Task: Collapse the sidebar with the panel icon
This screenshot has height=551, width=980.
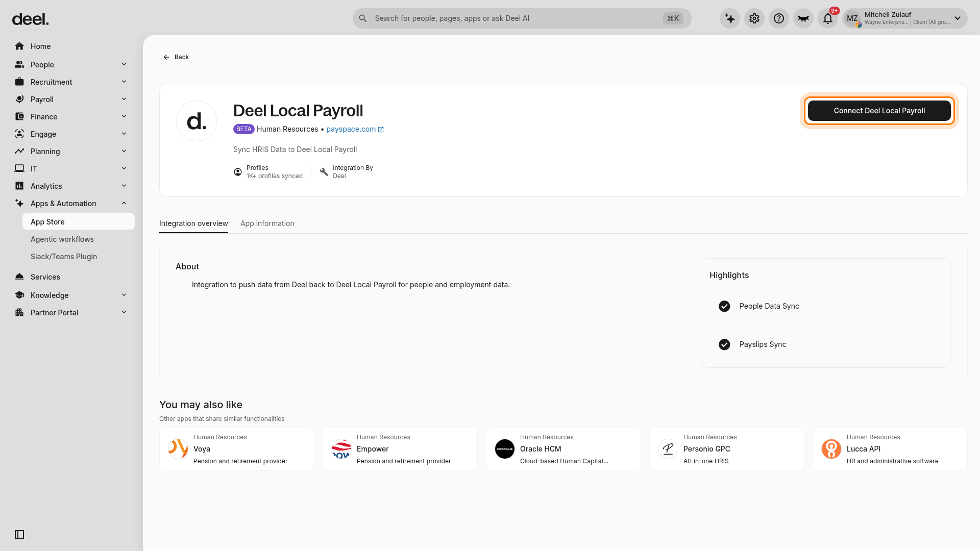Action: [19, 535]
